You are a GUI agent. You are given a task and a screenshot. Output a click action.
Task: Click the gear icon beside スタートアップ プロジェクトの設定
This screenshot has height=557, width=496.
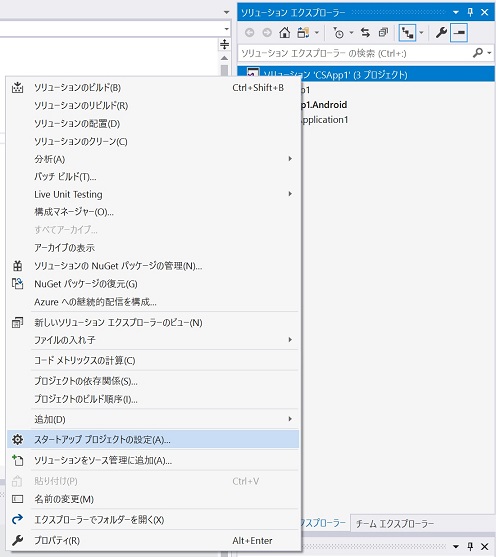17,440
